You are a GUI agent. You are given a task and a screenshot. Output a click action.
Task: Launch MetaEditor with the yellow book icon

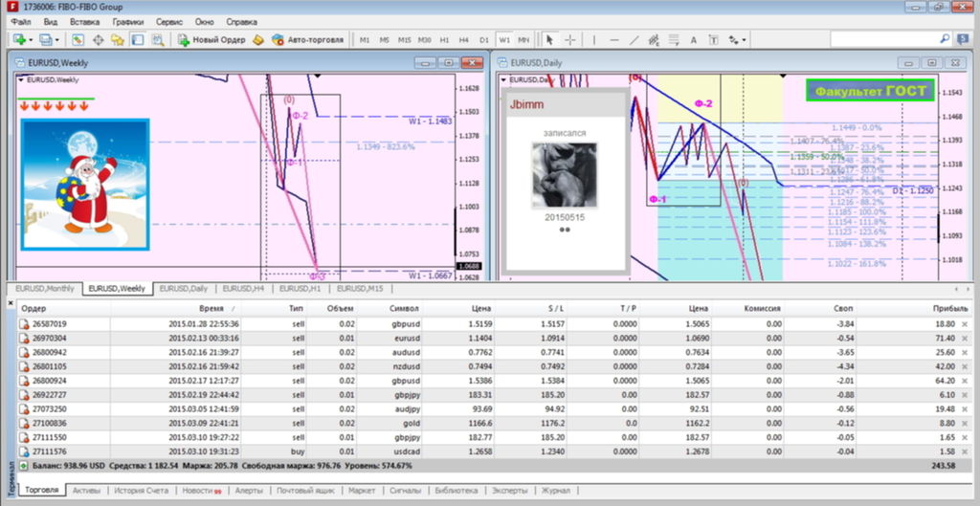[x=258, y=40]
